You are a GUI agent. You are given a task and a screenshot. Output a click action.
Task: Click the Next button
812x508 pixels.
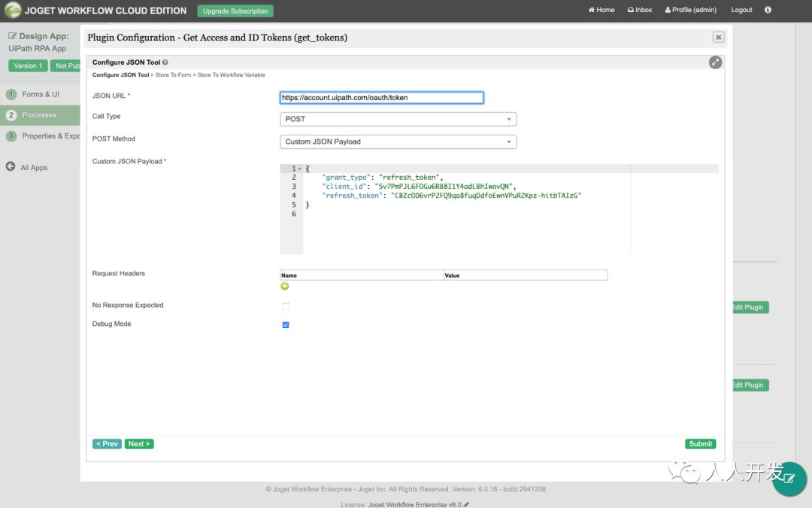pyautogui.click(x=139, y=444)
